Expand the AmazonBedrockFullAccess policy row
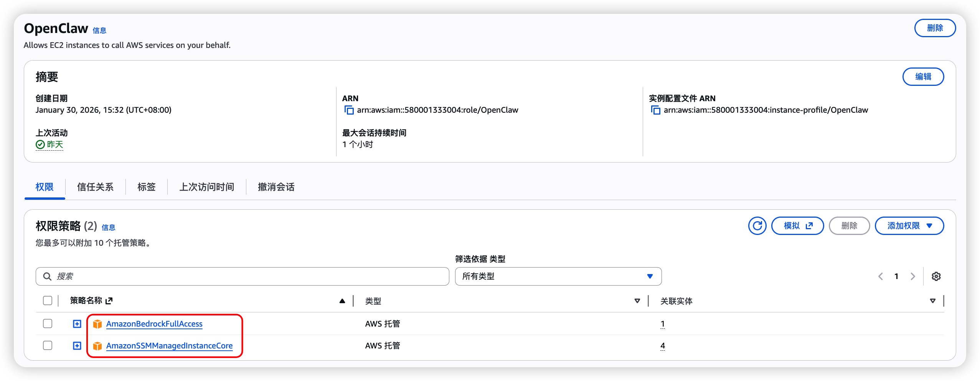The width and height of the screenshot is (980, 381). pyautogui.click(x=77, y=324)
